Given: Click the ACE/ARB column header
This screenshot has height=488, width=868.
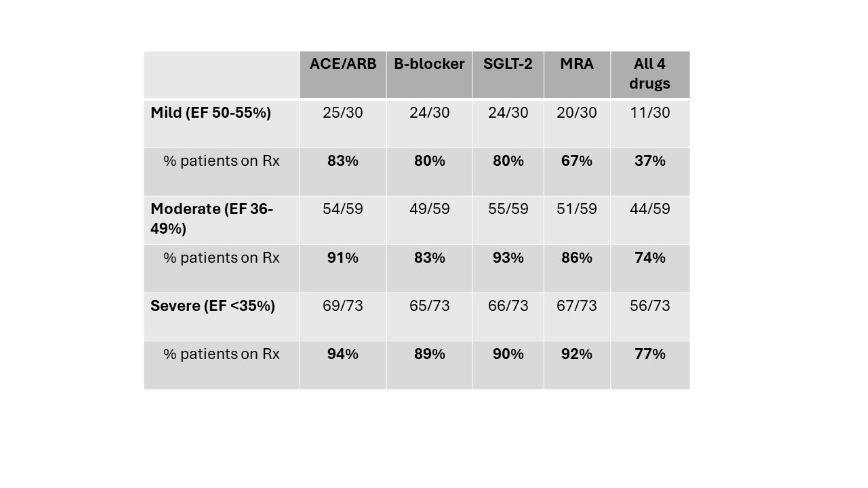Looking at the screenshot, I should point(343,64).
